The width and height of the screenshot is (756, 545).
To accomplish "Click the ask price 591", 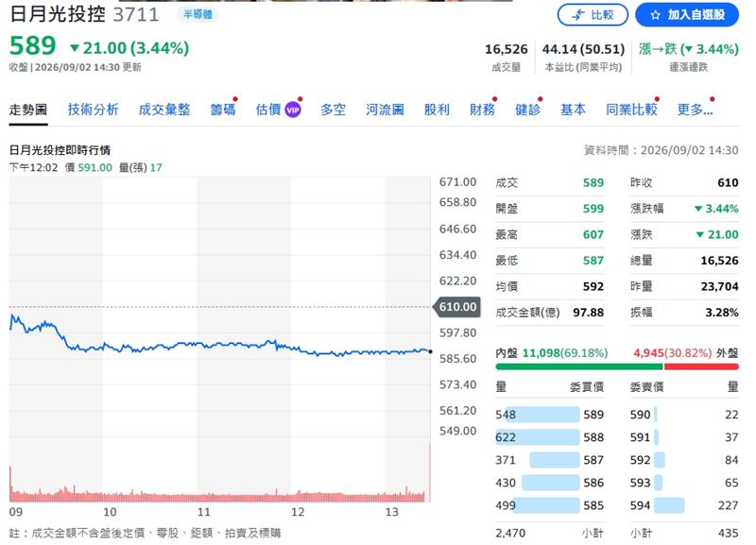I will coord(641,437).
